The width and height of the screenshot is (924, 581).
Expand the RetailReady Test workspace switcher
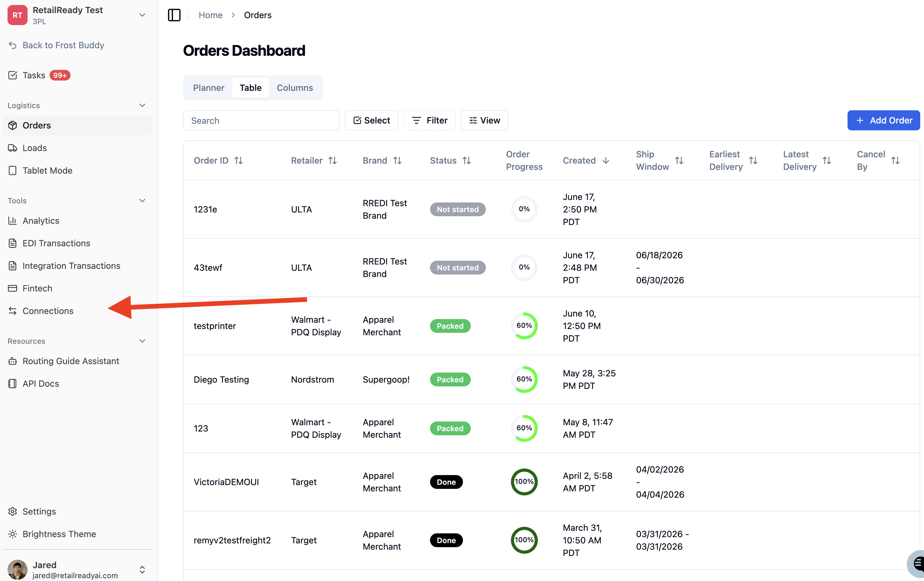click(142, 15)
